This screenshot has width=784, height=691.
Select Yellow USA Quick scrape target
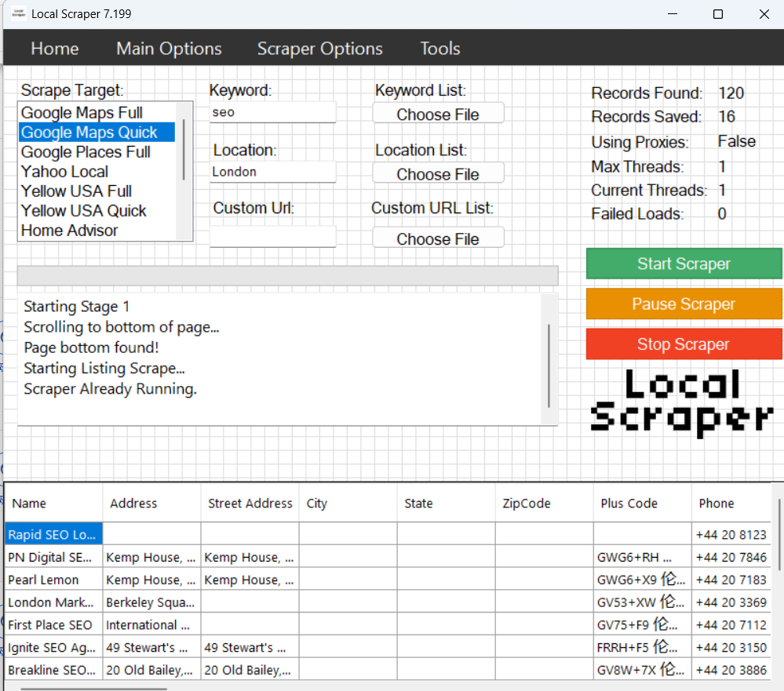pos(97,211)
